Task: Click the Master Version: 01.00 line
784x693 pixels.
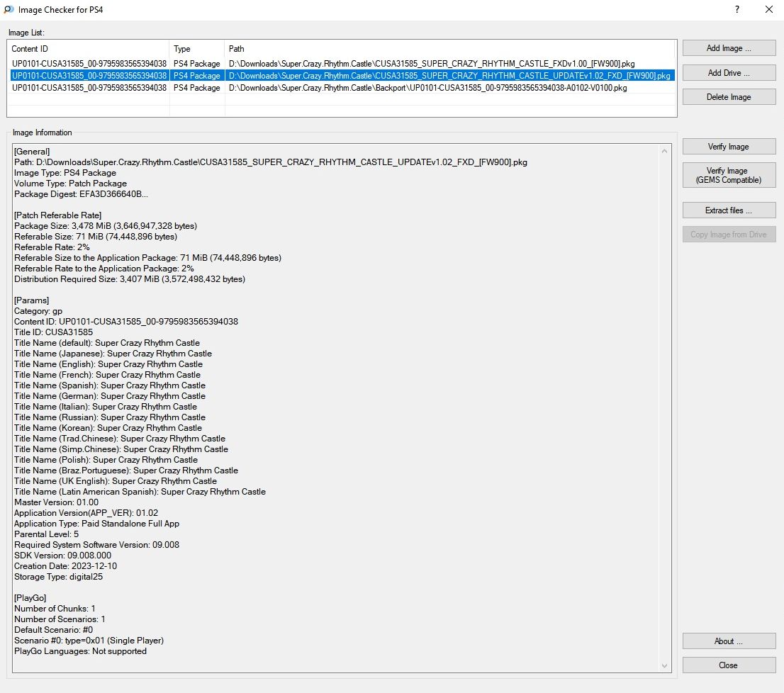Action: [x=57, y=502]
